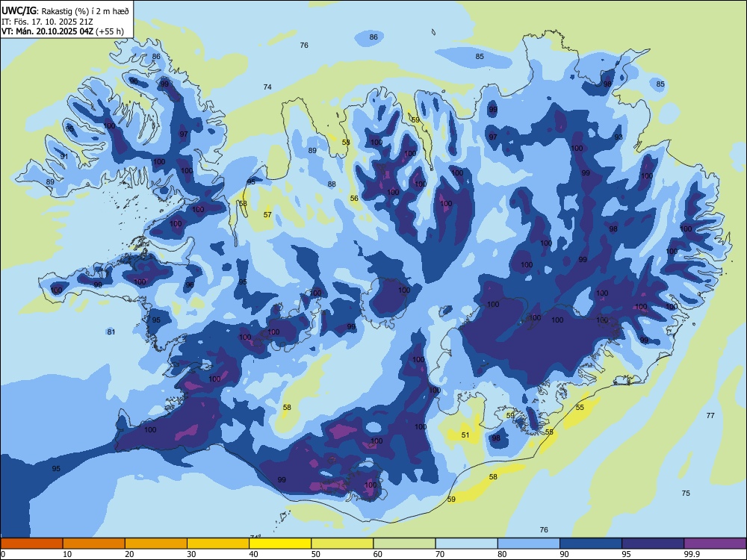
Task: Click the "88" humidity value on the map
Action: point(332,184)
